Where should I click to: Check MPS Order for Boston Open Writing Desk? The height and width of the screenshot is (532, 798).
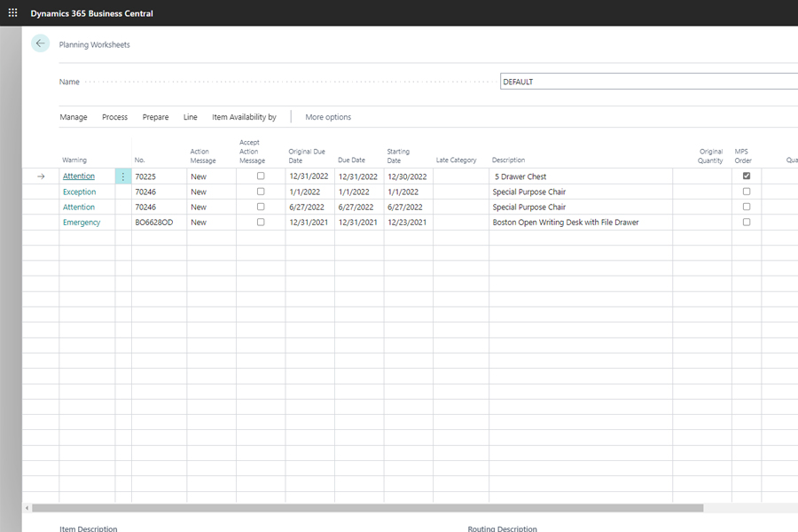coord(746,222)
